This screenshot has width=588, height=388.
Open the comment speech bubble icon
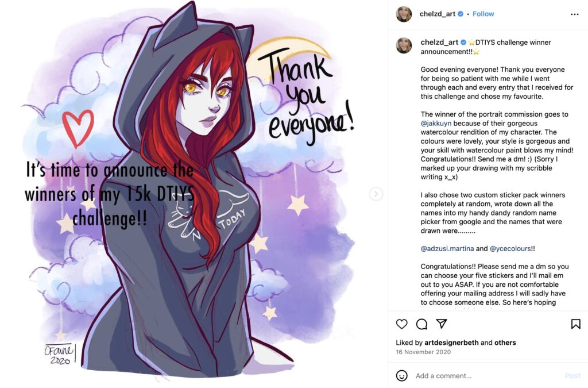[421, 324]
